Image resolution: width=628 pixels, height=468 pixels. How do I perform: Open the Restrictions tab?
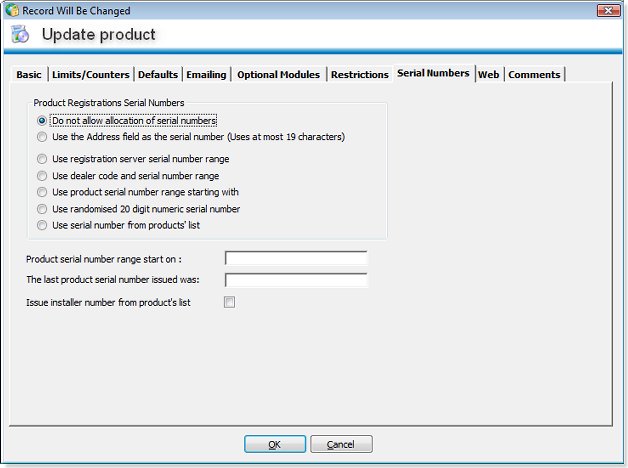pyautogui.click(x=359, y=75)
